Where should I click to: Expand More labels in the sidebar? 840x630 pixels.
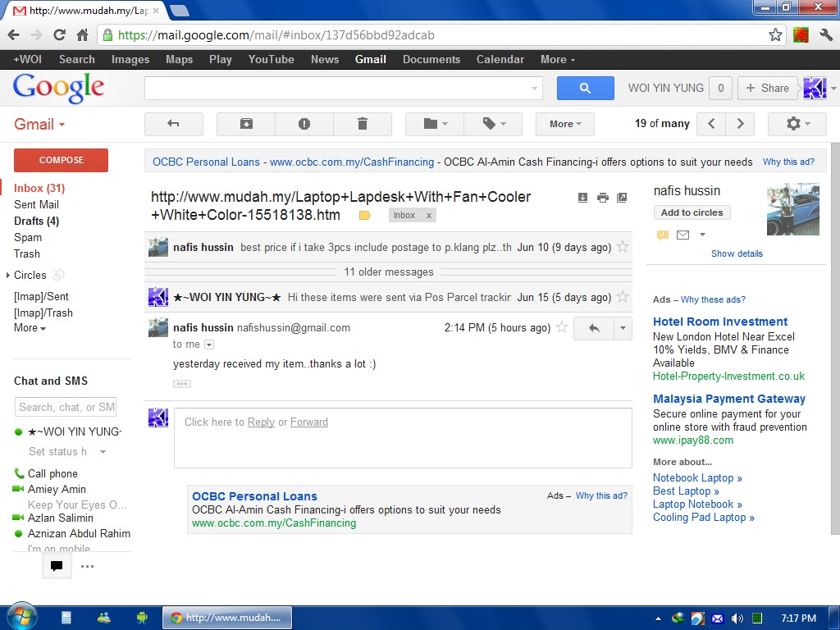(30, 328)
